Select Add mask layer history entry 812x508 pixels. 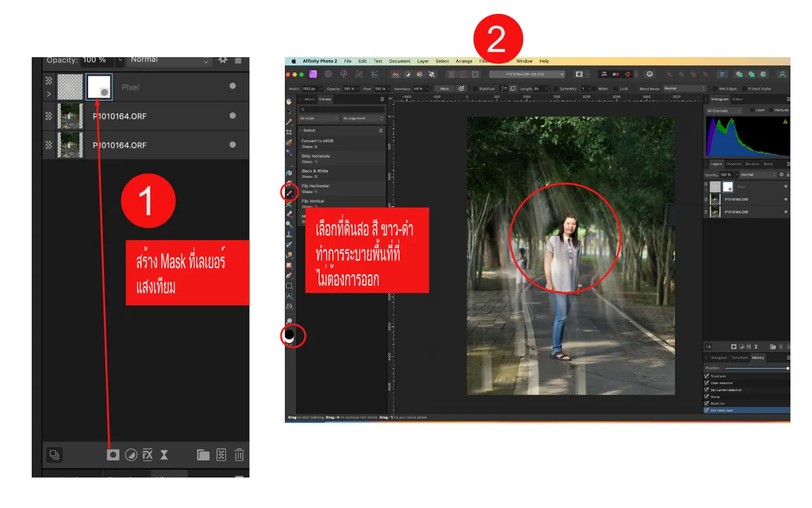[x=747, y=410]
